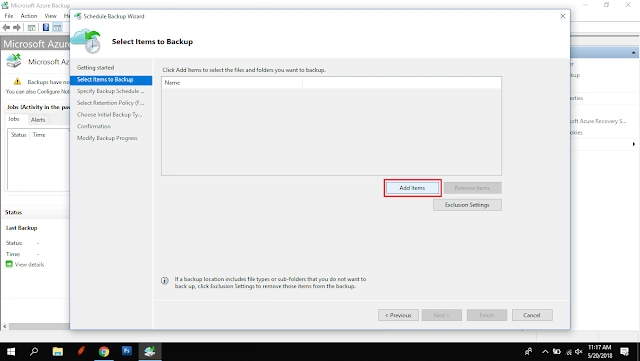
Task: Click the Time column header in Jobs
Action: pos(39,135)
